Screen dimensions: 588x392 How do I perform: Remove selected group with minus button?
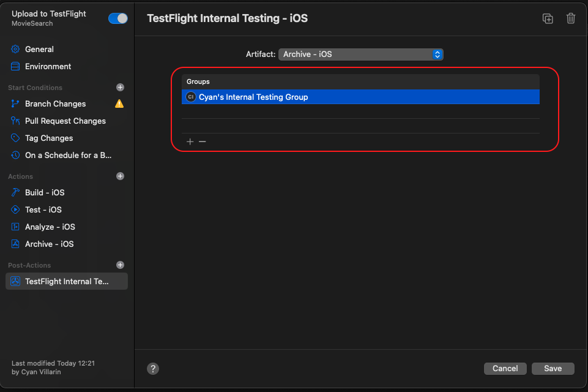pos(203,141)
